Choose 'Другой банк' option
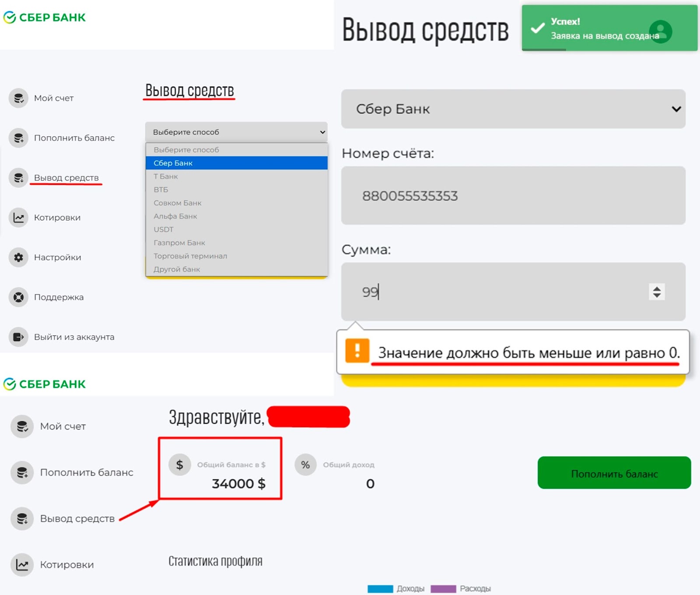The height and width of the screenshot is (595, 700). pos(237,269)
